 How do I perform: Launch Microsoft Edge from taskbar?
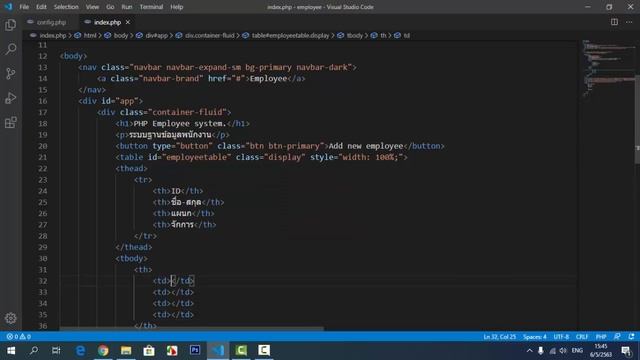80,351
